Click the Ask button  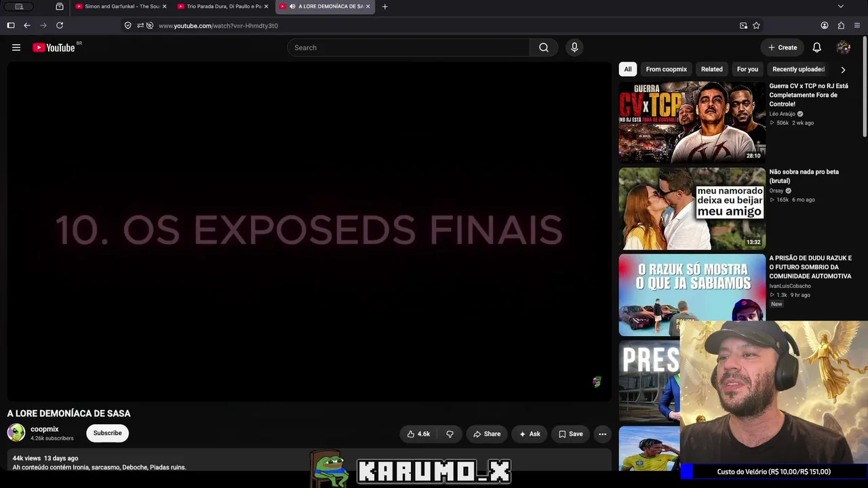tap(530, 434)
